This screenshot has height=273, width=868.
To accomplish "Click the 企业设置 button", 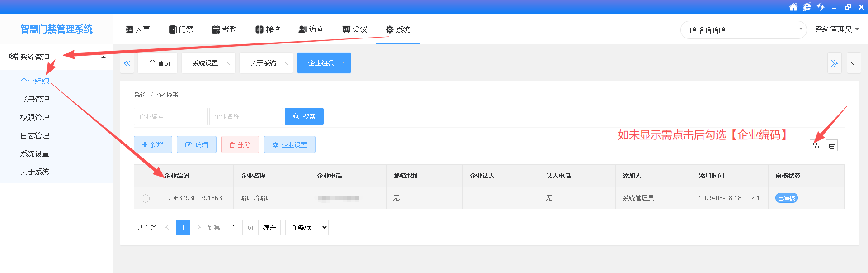I will (x=289, y=145).
